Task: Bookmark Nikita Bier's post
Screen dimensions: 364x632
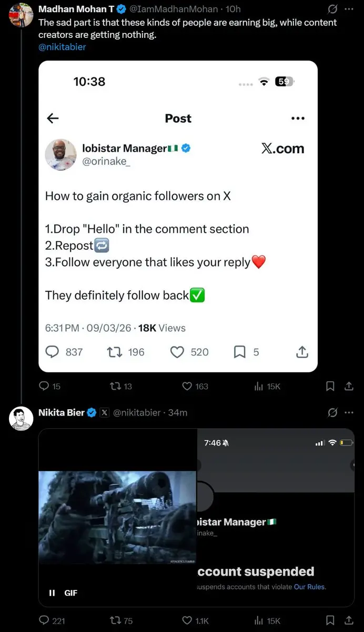Action: point(330,620)
